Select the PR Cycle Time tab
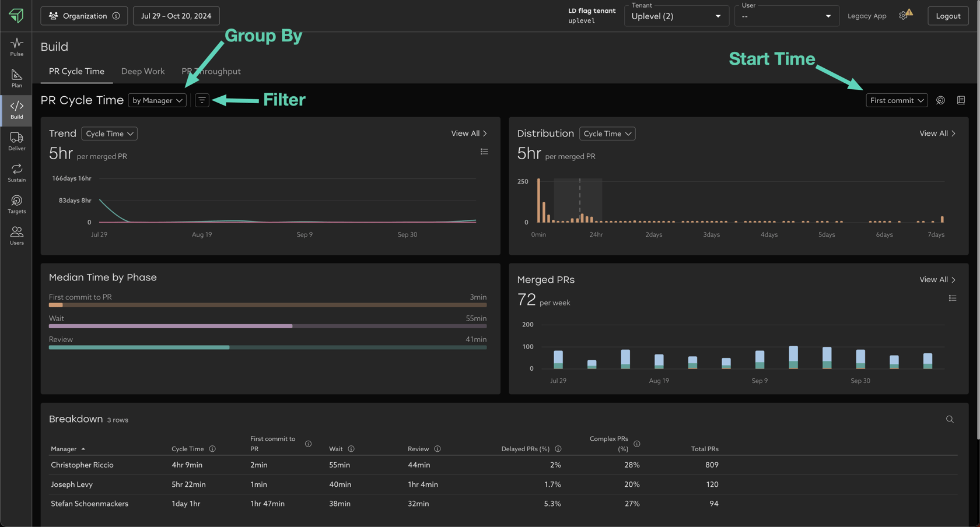 pos(76,71)
